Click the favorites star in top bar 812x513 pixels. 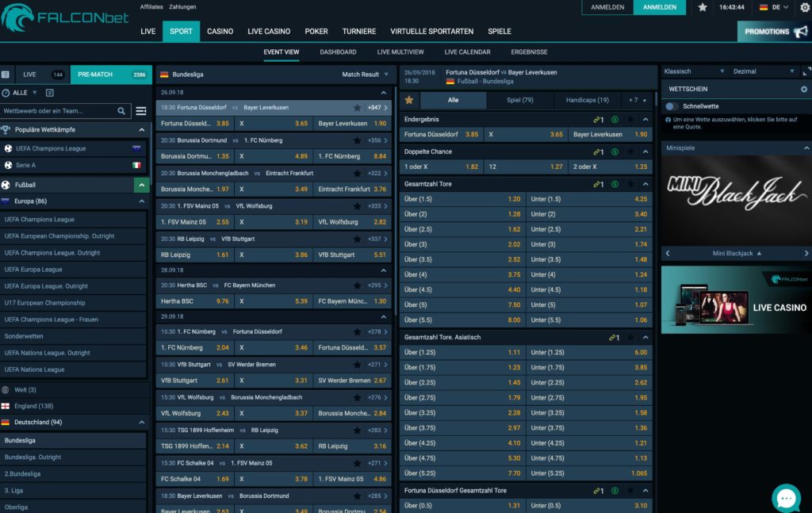pos(703,7)
